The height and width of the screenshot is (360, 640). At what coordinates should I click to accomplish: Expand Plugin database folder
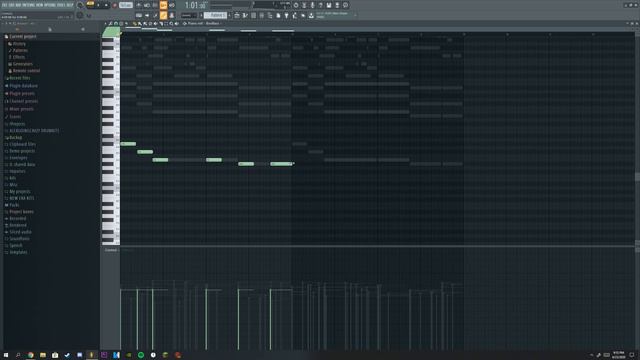(x=23, y=86)
